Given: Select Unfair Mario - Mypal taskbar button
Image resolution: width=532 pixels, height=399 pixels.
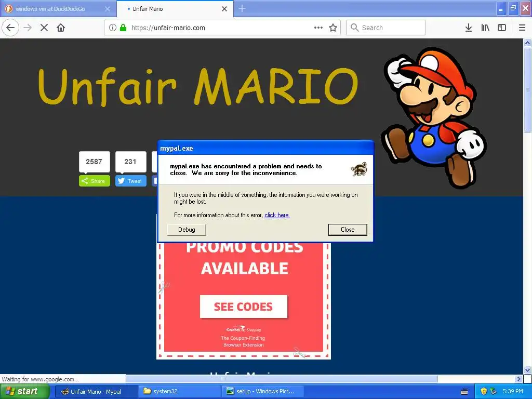Looking at the screenshot, I should [96, 392].
